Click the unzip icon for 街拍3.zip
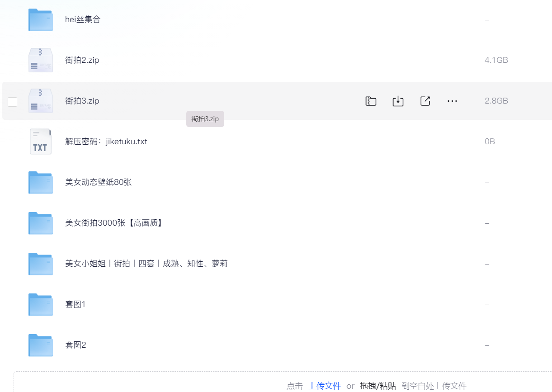 pos(371,101)
